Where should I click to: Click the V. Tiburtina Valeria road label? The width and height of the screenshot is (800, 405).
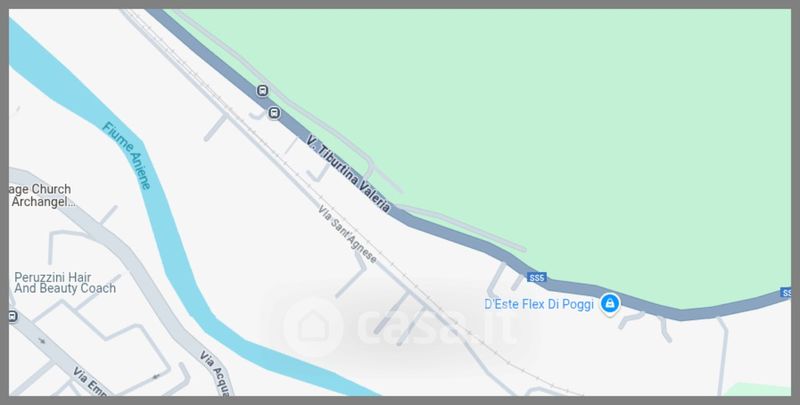tap(349, 173)
